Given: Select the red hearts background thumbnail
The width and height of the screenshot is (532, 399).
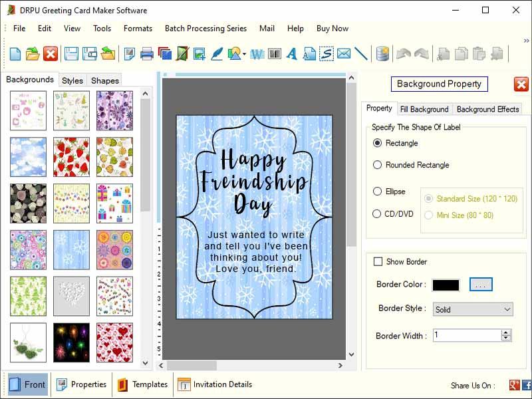Looking at the screenshot, I should (114, 342).
